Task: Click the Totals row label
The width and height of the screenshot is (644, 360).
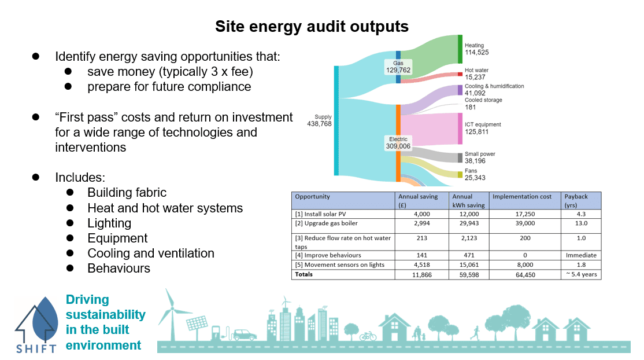Action: (304, 274)
